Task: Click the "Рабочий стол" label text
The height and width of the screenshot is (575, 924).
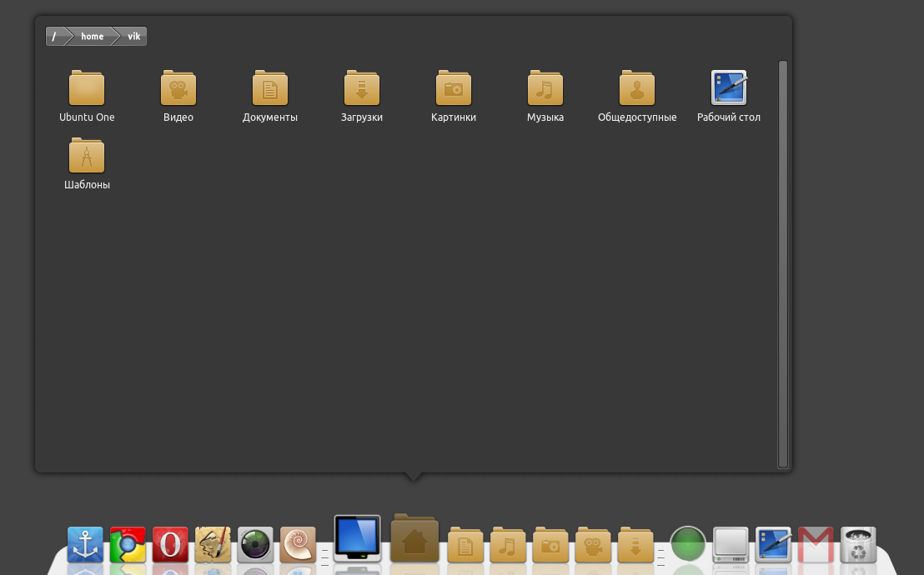Action: point(729,117)
